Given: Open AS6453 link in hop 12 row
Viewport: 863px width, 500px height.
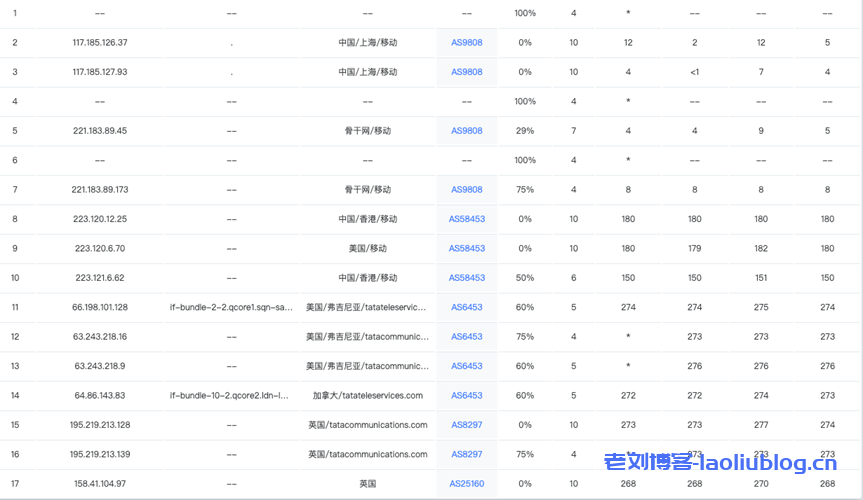Looking at the screenshot, I should 466,337.
